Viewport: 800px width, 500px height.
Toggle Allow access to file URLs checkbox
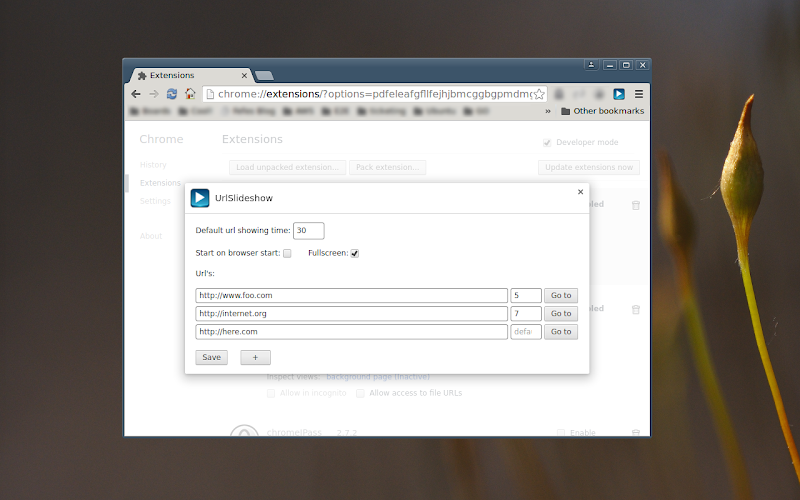pos(360,393)
